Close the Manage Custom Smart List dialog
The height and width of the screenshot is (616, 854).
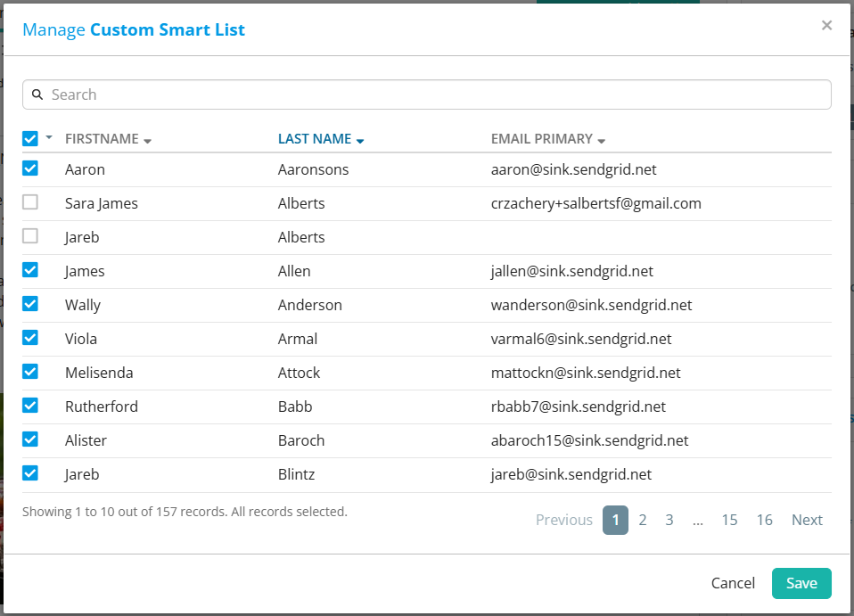click(x=826, y=26)
